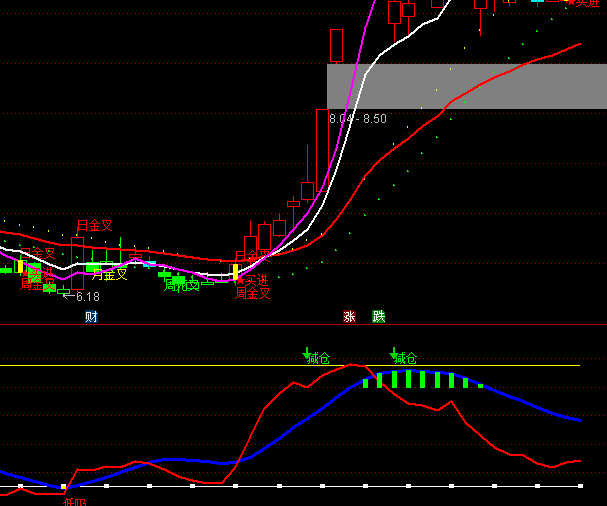Screen dimensions: 607x506
Task: Click the 8.04 - 8.50 price range text
Action: [x=358, y=119]
